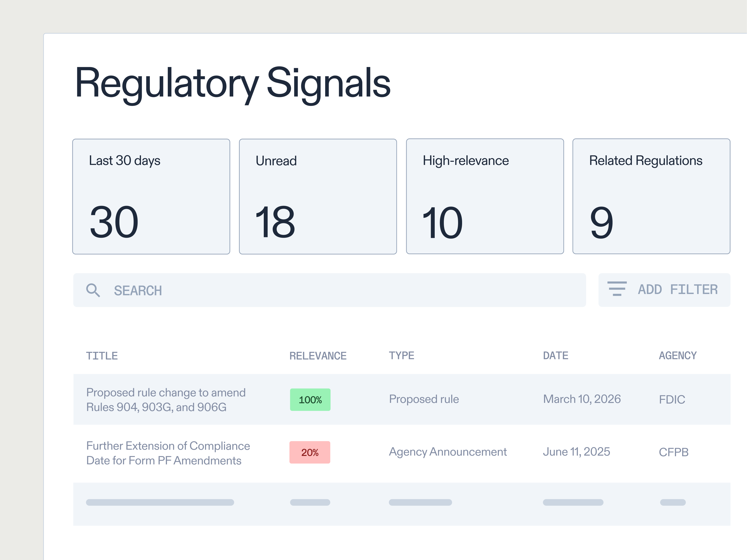
Task: Focus the SEARCH input field
Action: click(329, 290)
